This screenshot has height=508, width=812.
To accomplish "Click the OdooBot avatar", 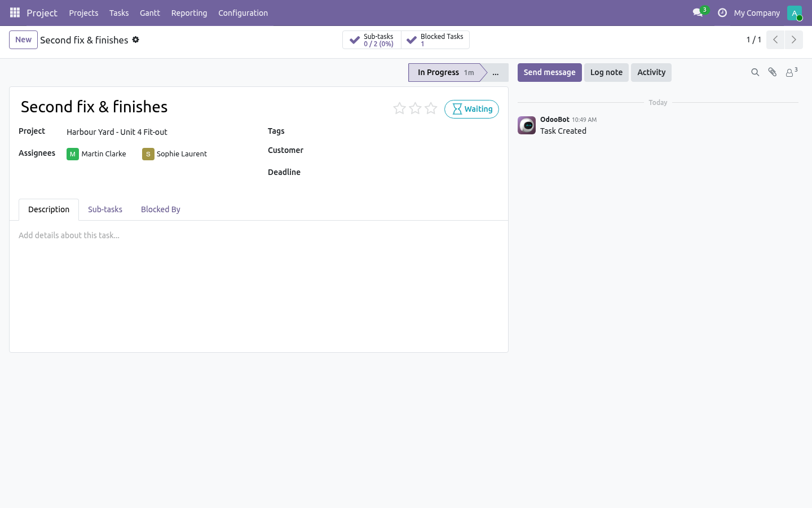I will pyautogui.click(x=527, y=125).
